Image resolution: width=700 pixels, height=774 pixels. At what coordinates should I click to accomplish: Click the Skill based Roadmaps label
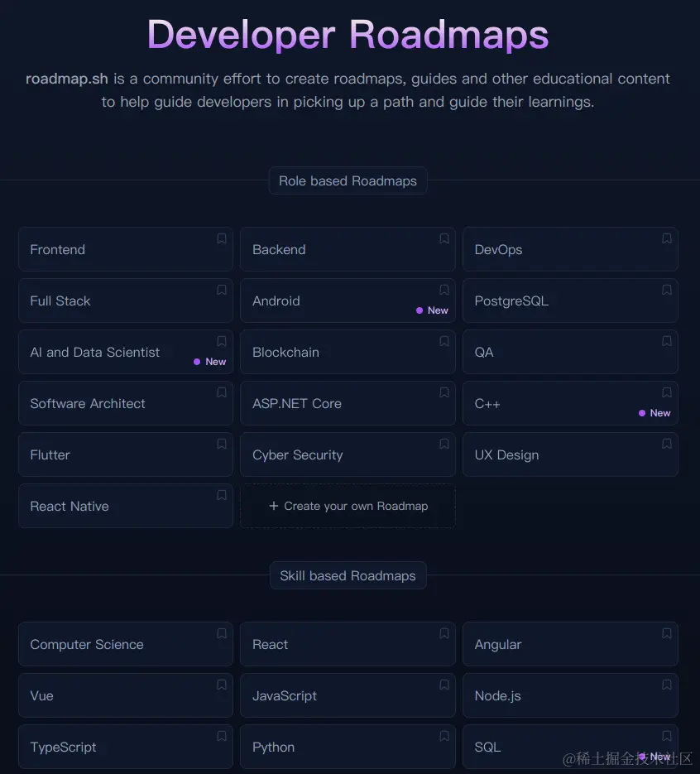pyautogui.click(x=348, y=575)
